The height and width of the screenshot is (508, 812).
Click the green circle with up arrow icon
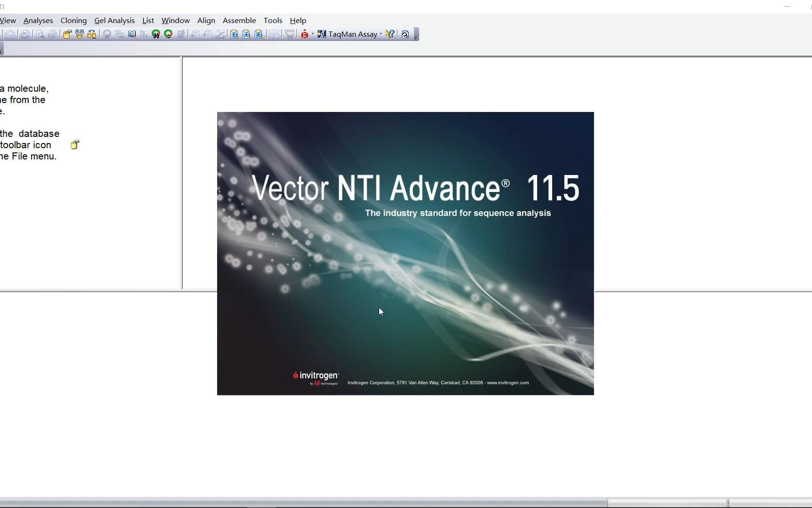click(168, 34)
